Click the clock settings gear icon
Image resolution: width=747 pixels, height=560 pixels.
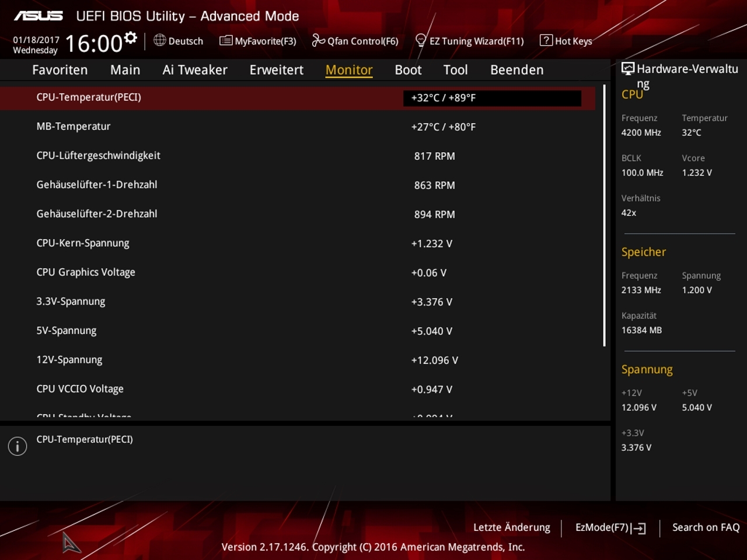pos(131,37)
